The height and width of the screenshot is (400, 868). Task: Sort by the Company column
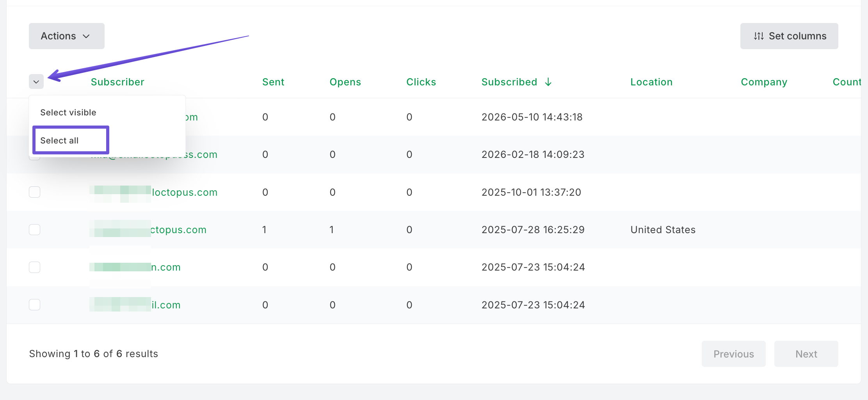pyautogui.click(x=764, y=82)
